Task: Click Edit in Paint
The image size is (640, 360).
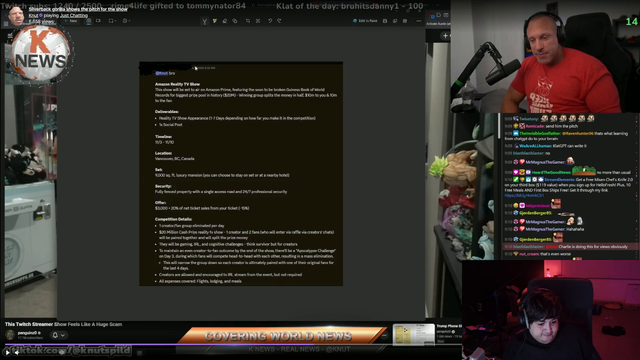Action: pyautogui.click(x=365, y=21)
